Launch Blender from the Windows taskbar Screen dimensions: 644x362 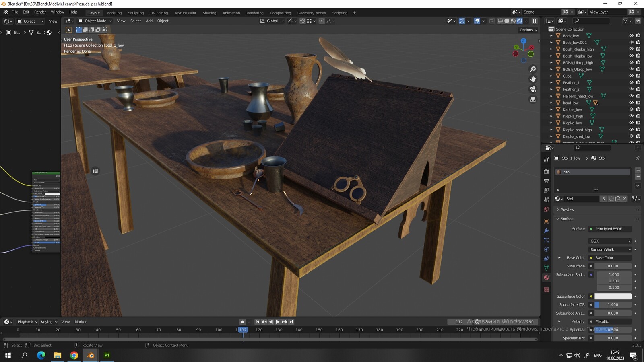point(90,355)
